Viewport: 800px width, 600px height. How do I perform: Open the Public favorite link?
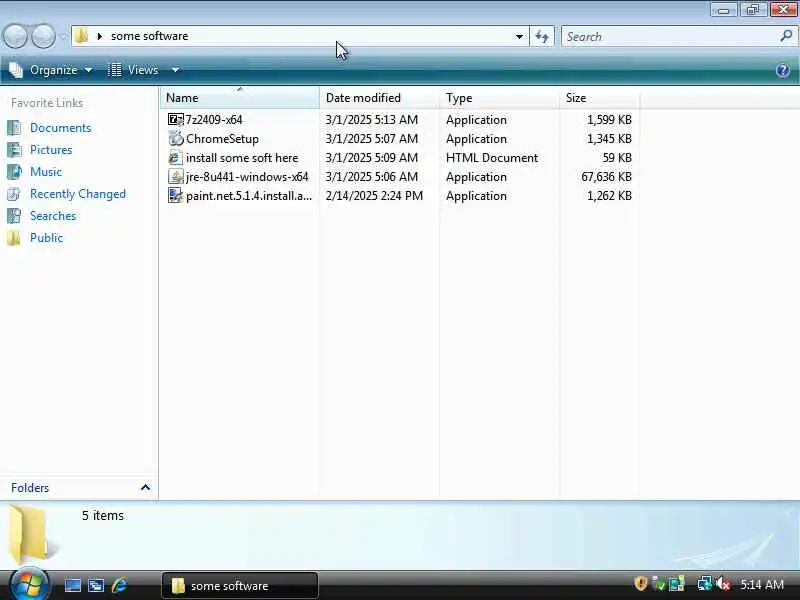[x=46, y=238]
